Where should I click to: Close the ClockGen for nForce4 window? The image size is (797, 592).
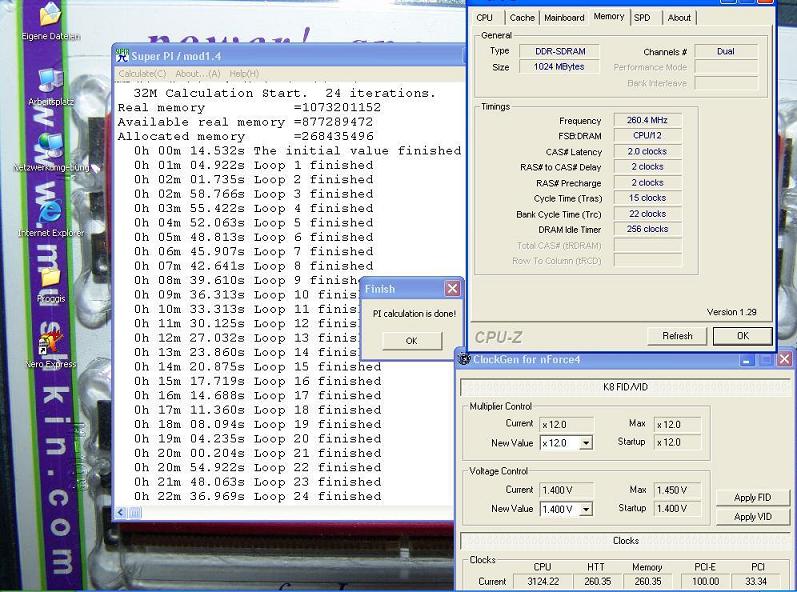tap(785, 360)
